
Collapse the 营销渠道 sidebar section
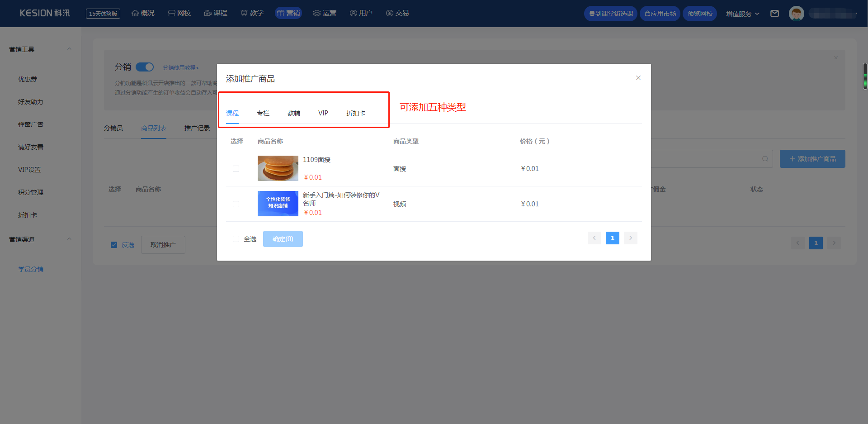(x=69, y=239)
